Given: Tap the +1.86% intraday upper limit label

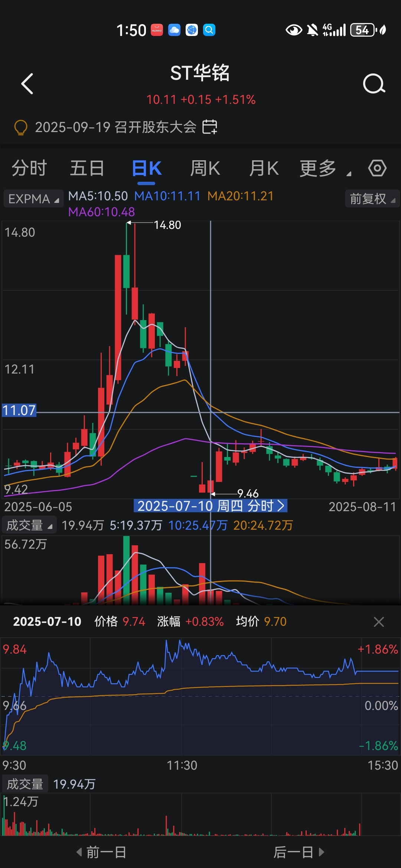Looking at the screenshot, I should tap(378, 649).
